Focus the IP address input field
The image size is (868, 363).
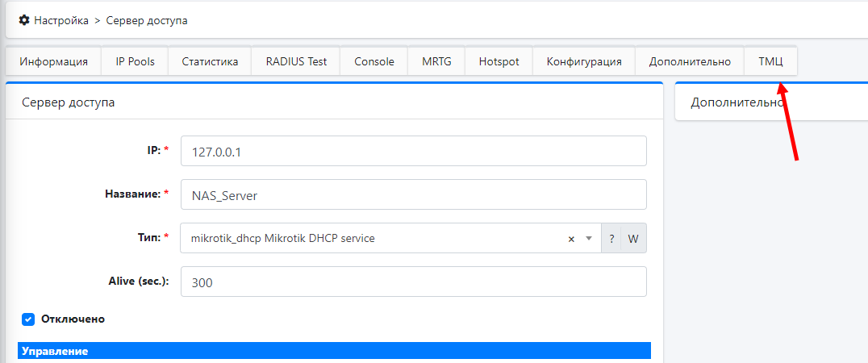(x=413, y=151)
